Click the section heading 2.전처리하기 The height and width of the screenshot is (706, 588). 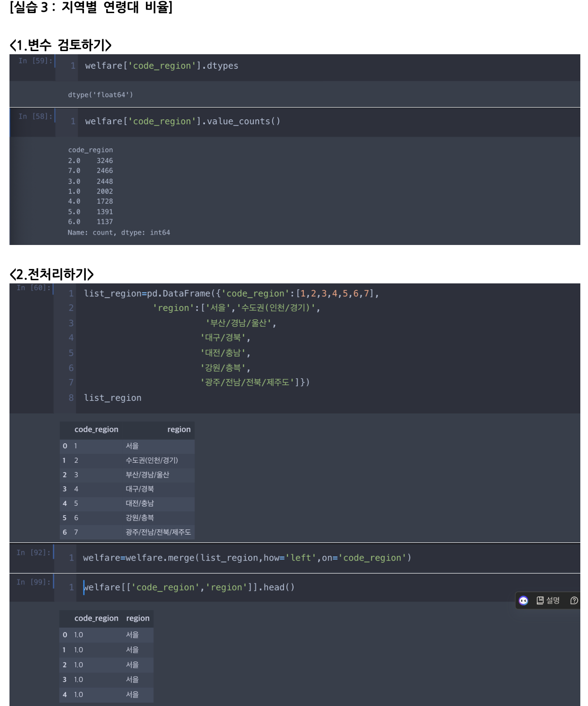click(x=51, y=274)
